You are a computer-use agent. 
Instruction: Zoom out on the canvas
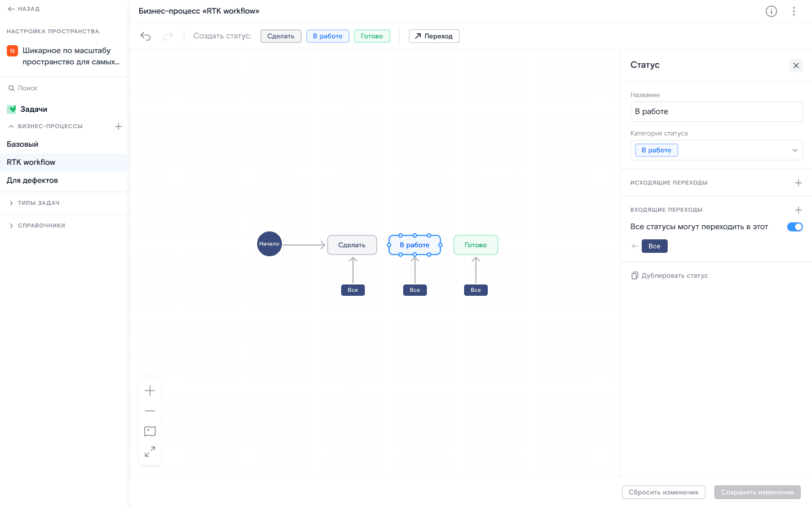click(x=150, y=411)
